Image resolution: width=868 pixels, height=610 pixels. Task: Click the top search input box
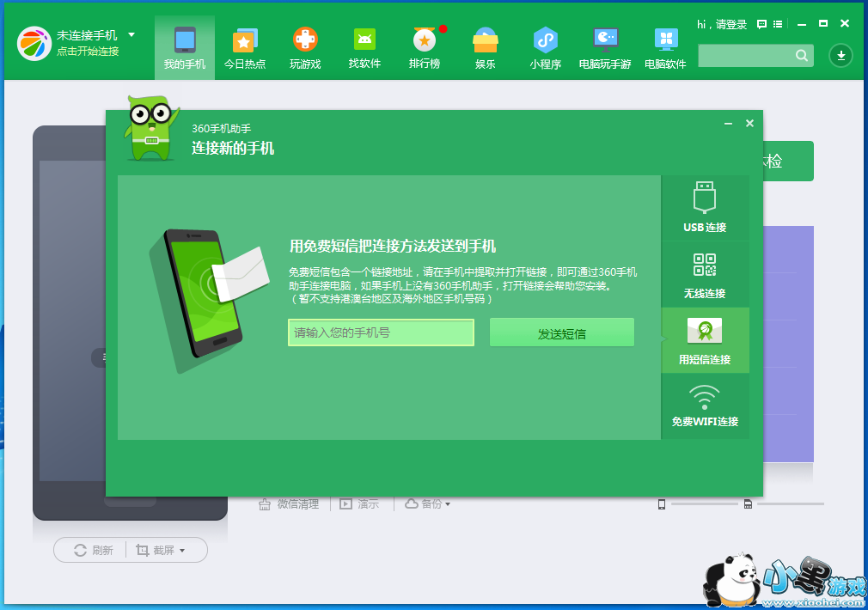(x=746, y=55)
